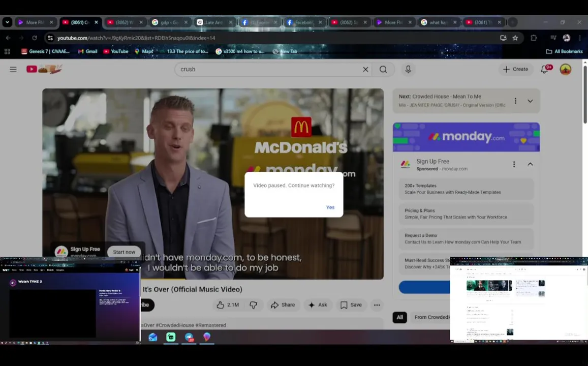The image size is (588, 366).
Task: Open the install or cast icon in address bar
Action: pos(503,38)
